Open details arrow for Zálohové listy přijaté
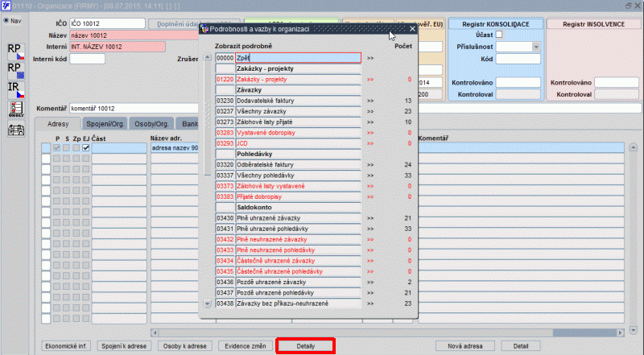 pos(370,122)
